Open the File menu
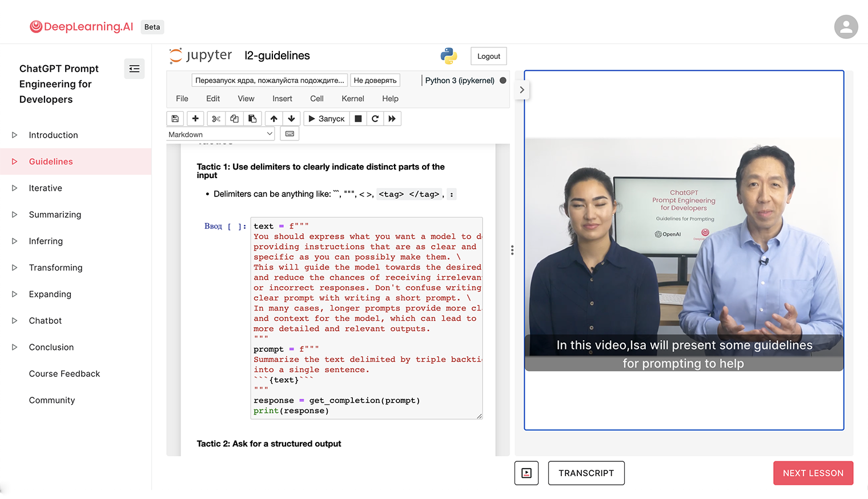 (x=182, y=99)
